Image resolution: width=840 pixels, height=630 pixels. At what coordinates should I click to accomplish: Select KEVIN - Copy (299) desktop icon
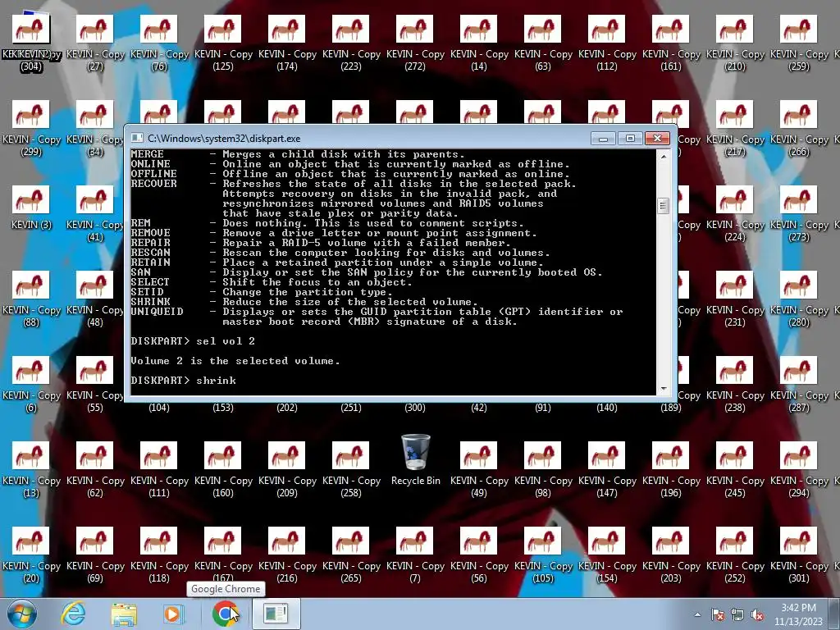click(31, 129)
